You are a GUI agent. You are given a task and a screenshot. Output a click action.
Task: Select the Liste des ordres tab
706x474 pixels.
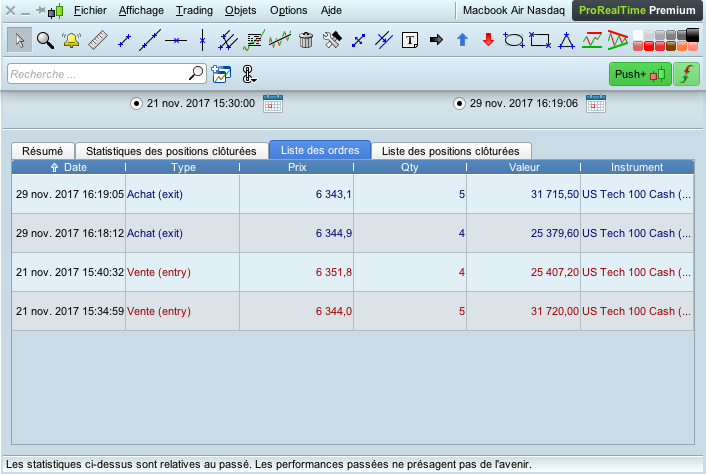point(320,150)
